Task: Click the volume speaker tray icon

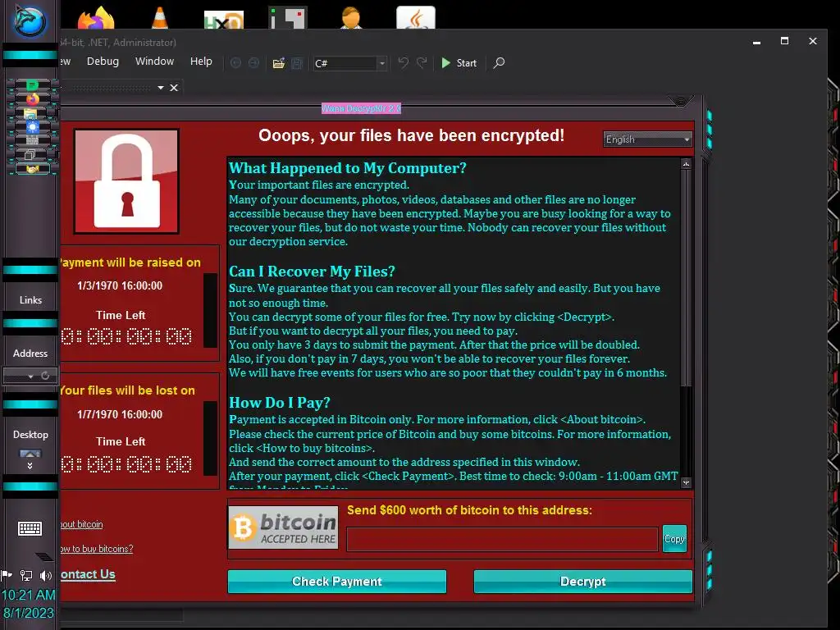Action: pos(46,575)
